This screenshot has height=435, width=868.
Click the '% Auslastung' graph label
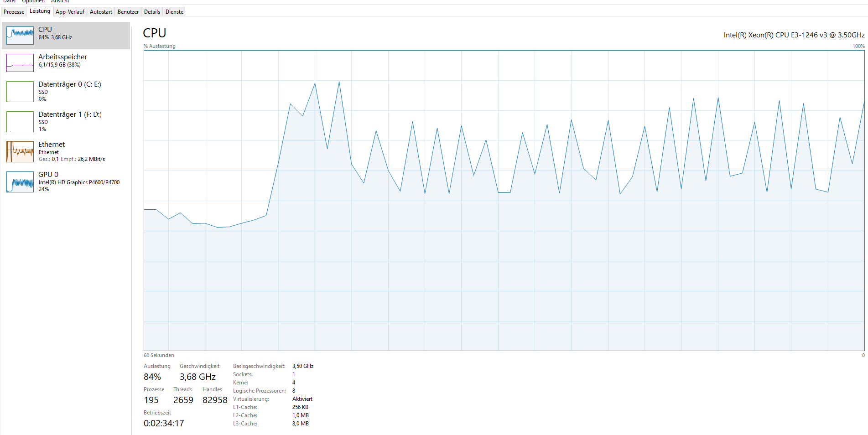[160, 46]
